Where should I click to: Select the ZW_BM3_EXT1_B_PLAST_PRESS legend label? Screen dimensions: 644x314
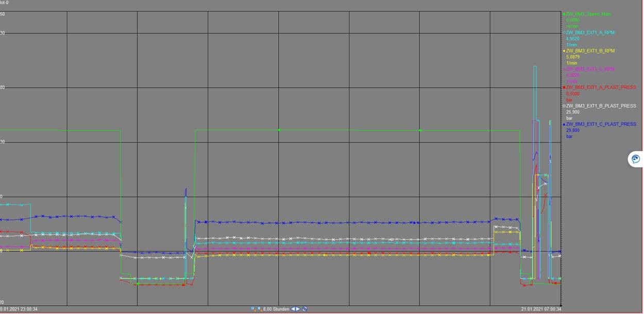601,106
